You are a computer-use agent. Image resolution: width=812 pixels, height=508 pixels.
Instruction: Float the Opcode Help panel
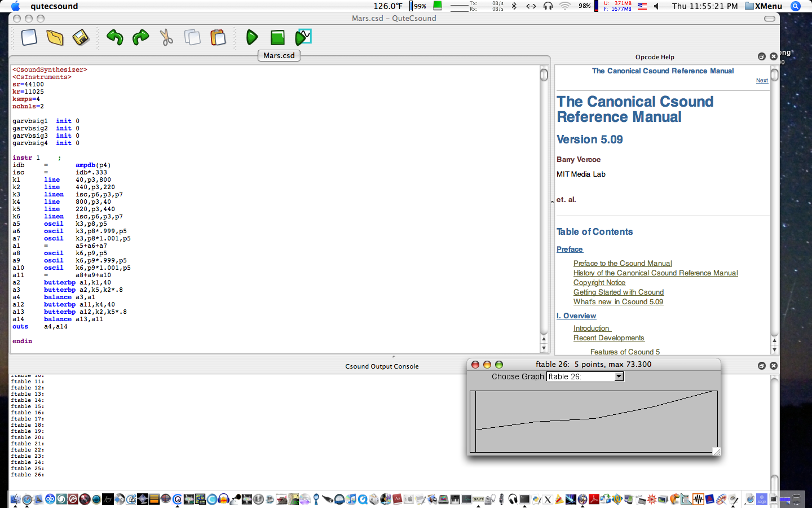pyautogui.click(x=762, y=56)
